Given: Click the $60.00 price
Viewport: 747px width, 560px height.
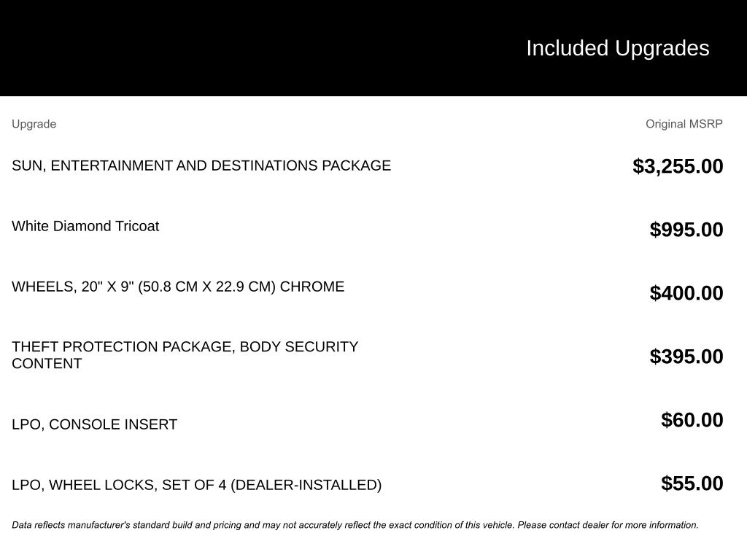Looking at the screenshot, I should [x=692, y=420].
